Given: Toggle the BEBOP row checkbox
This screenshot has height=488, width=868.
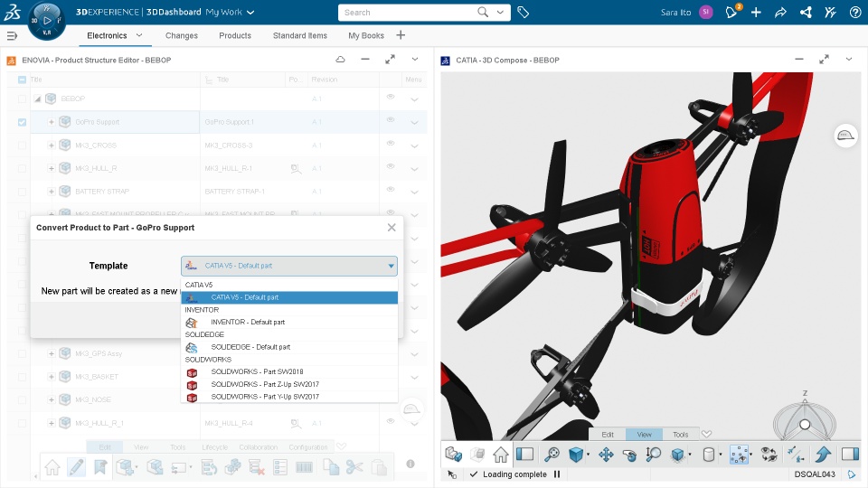Looking at the screenshot, I should pos(22,99).
